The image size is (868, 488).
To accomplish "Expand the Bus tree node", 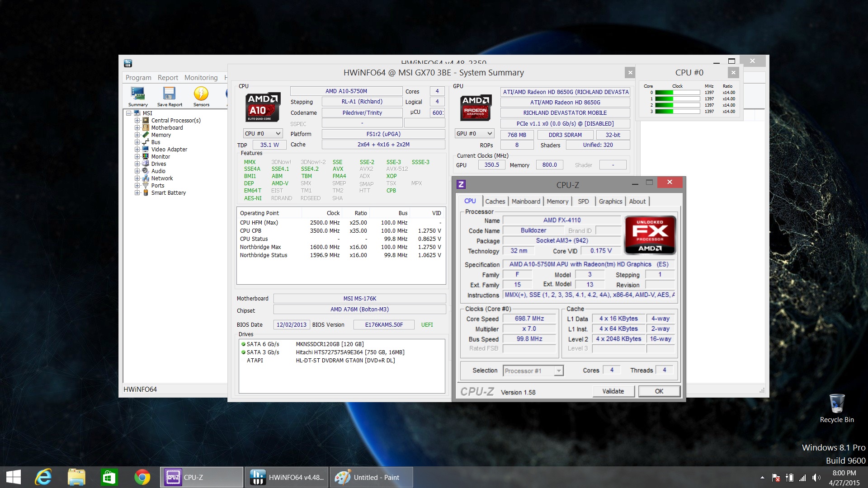I will click(137, 142).
